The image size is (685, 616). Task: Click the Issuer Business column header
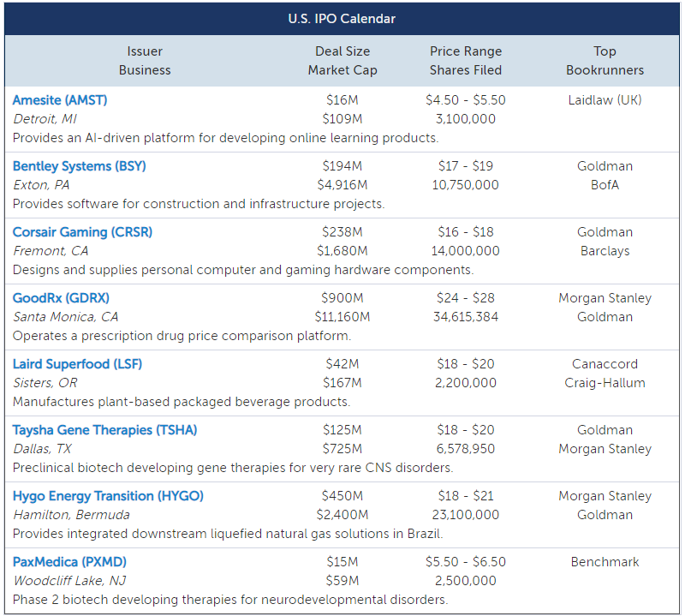pos(145,61)
